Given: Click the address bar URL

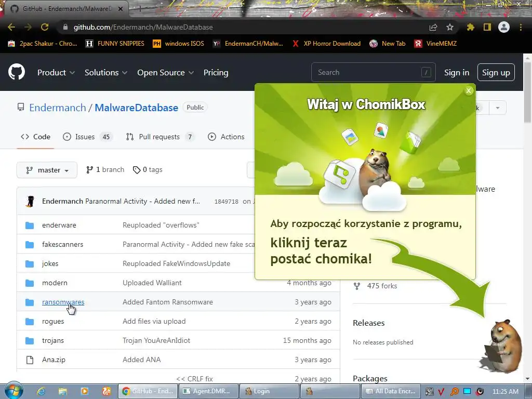Looking at the screenshot, I should point(143,27).
